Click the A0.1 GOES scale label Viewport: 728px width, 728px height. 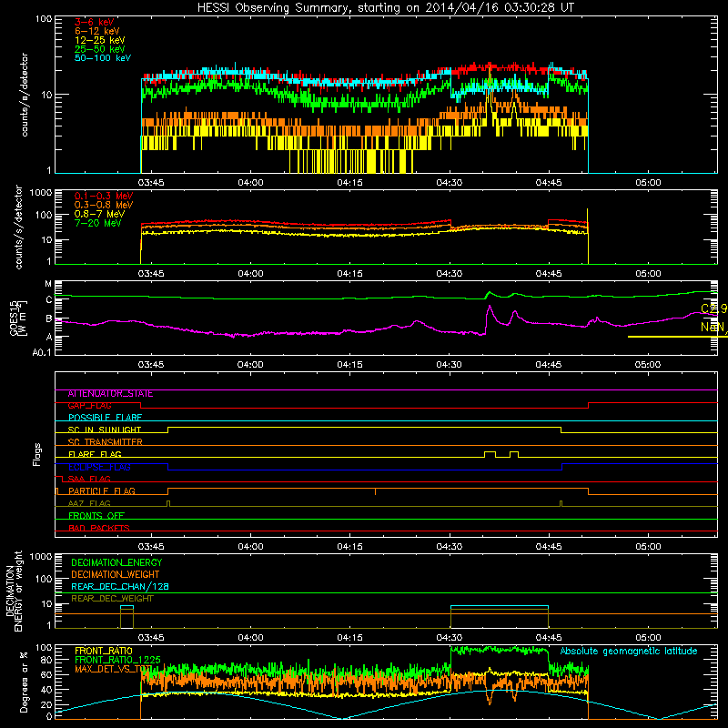[x=42, y=353]
